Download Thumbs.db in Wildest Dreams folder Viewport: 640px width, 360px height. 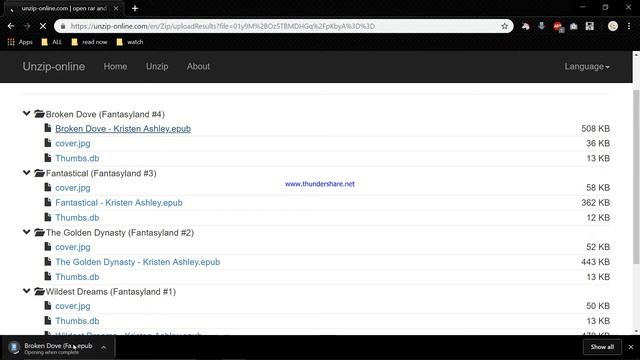[77, 321]
